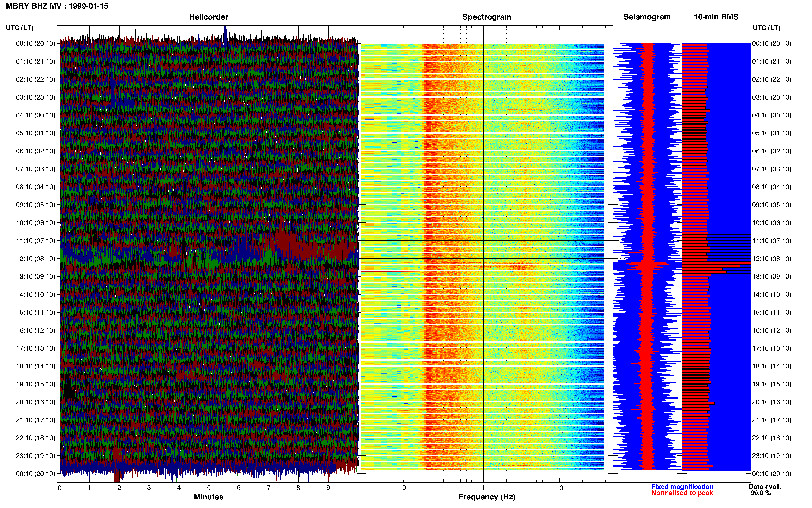Viewport: 812px width, 508px height.
Task: Click the 'Normalised to peak' legend text
Action: tap(682, 493)
